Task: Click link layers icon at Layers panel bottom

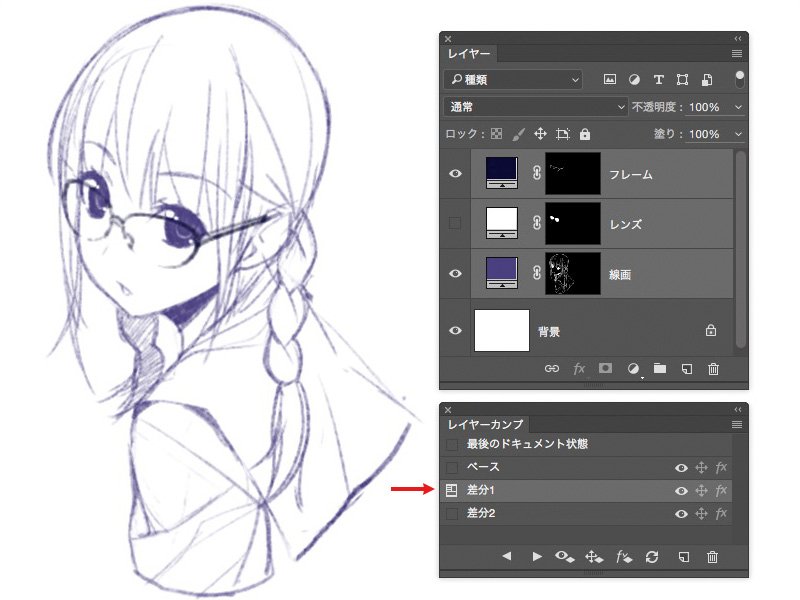Action: pos(552,368)
